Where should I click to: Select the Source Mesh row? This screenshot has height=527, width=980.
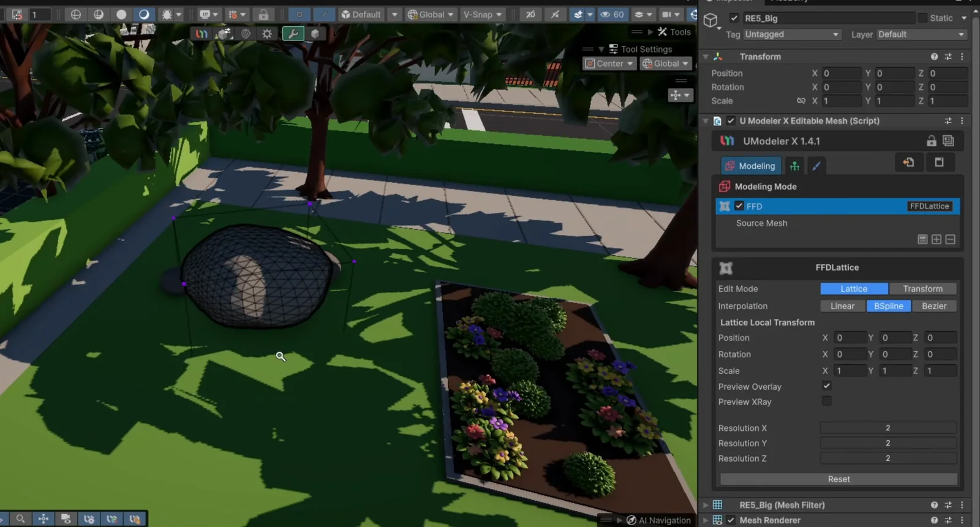(837, 223)
